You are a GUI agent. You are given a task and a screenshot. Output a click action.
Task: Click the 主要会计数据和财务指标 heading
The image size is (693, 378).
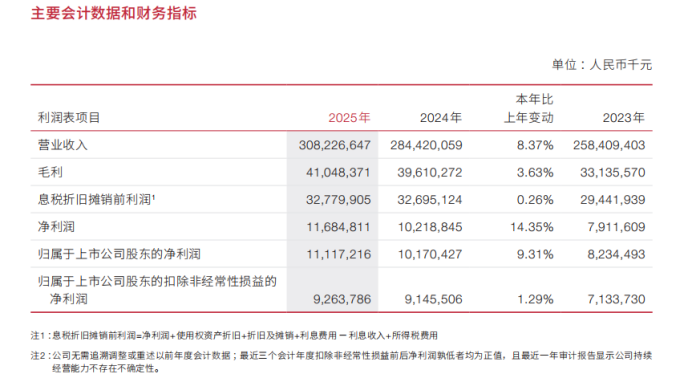114,13
